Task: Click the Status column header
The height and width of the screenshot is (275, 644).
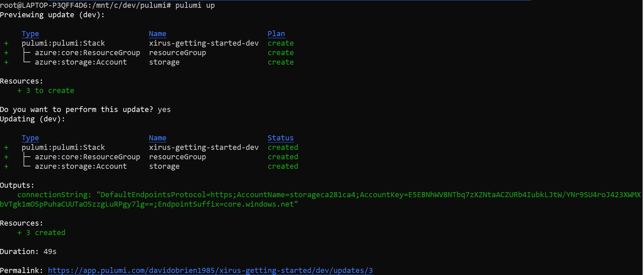Action: [x=280, y=138]
